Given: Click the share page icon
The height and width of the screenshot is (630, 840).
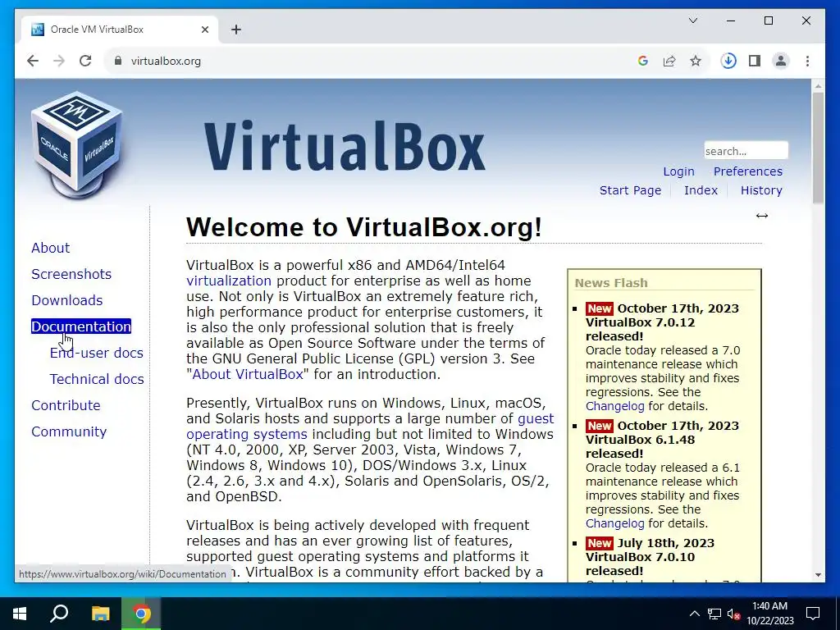Looking at the screenshot, I should tap(669, 61).
